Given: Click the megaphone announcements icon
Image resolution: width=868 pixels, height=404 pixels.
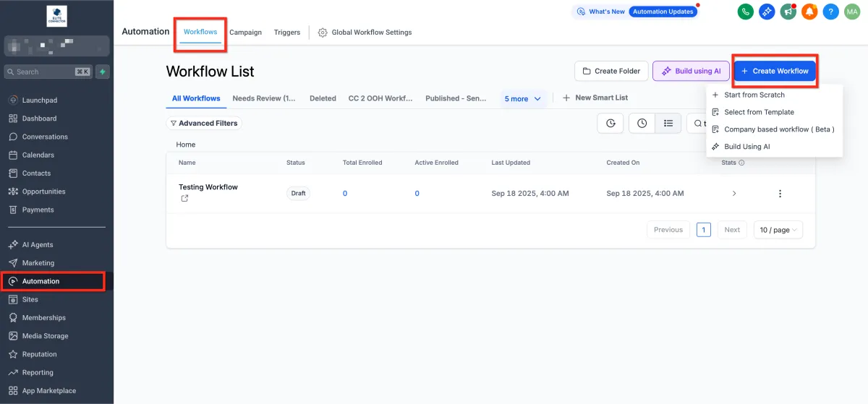Looking at the screenshot, I should click(788, 12).
